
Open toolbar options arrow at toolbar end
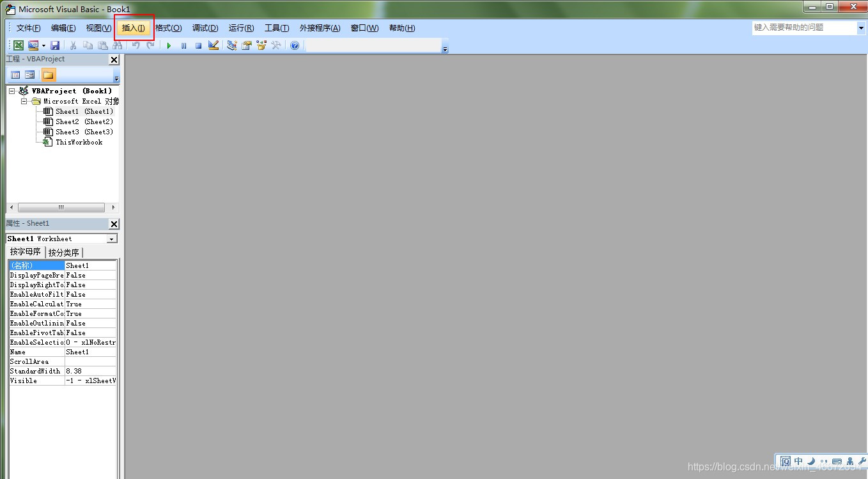(x=446, y=47)
